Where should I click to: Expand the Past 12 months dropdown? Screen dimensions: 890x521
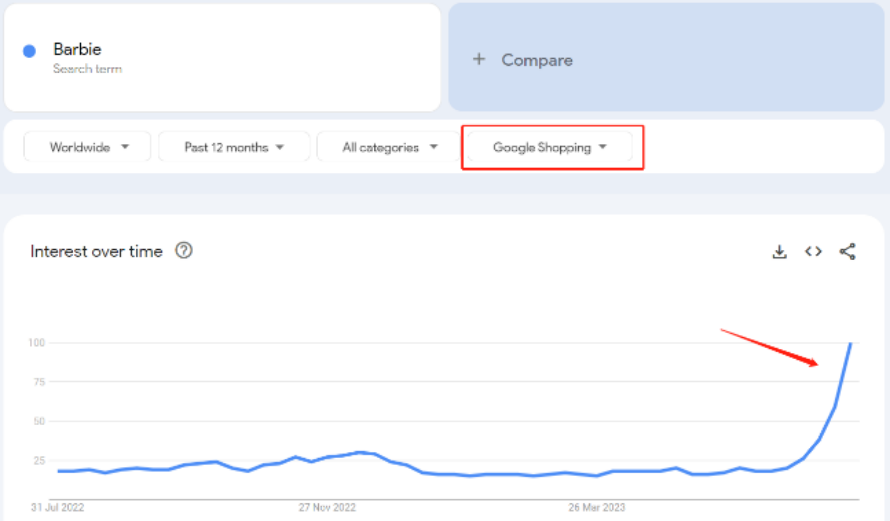[x=233, y=147]
